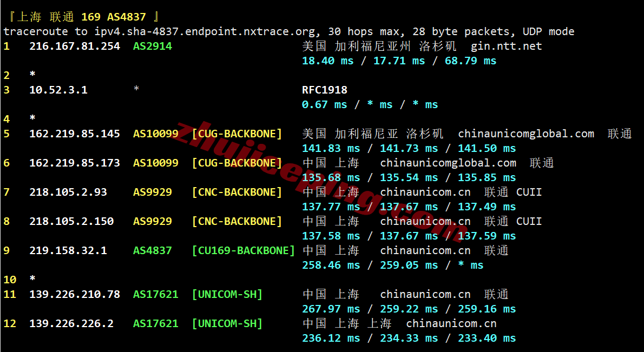This screenshot has height=352, width=644.
Task: Select the [CU169-BACKBONE] tag
Action: tap(244, 251)
